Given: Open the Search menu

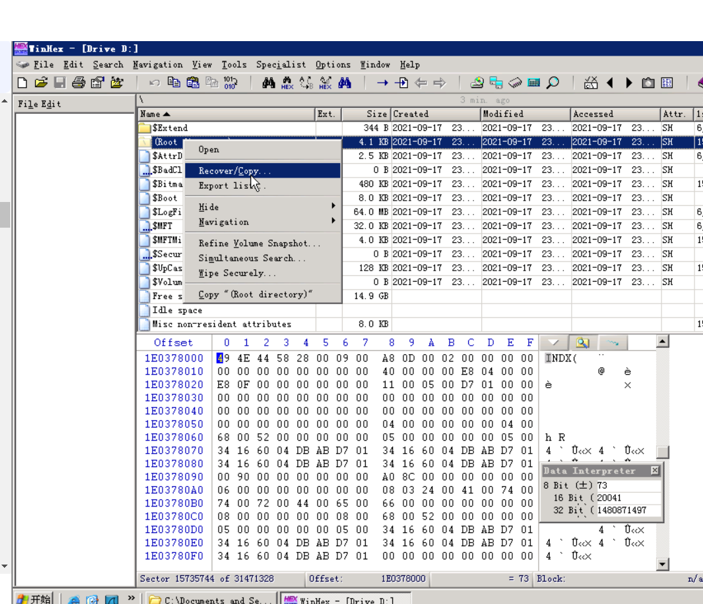Looking at the screenshot, I should click(x=108, y=65).
